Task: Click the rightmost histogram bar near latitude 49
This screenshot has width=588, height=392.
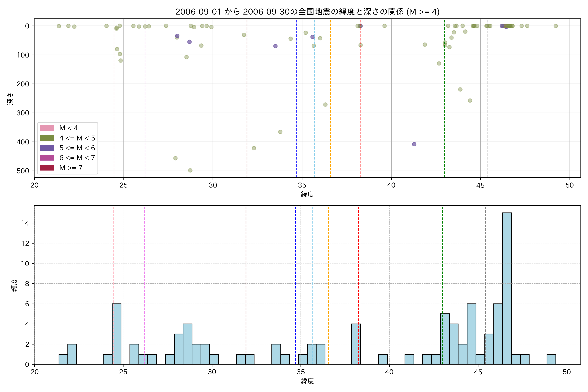Action: (551, 359)
